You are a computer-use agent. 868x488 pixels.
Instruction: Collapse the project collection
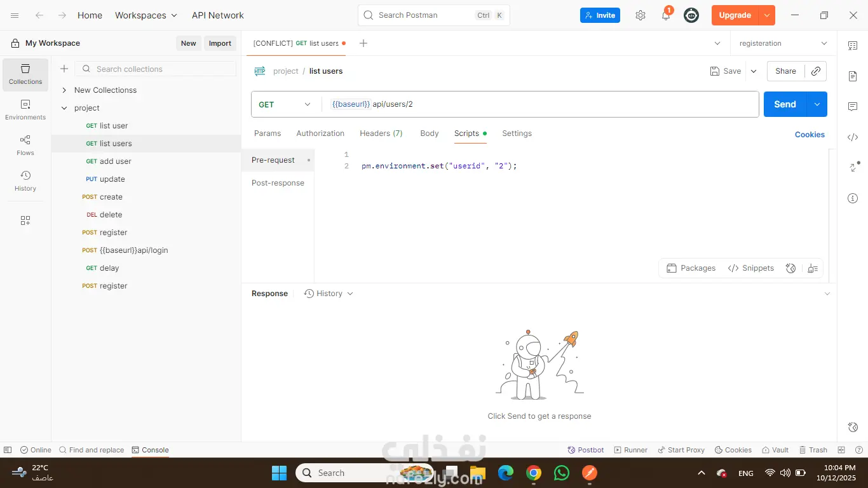64,108
